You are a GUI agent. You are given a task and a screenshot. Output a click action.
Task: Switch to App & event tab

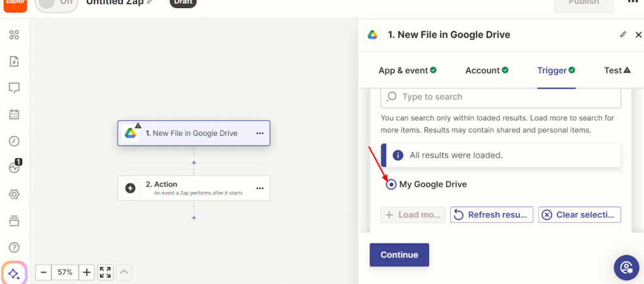coord(408,71)
